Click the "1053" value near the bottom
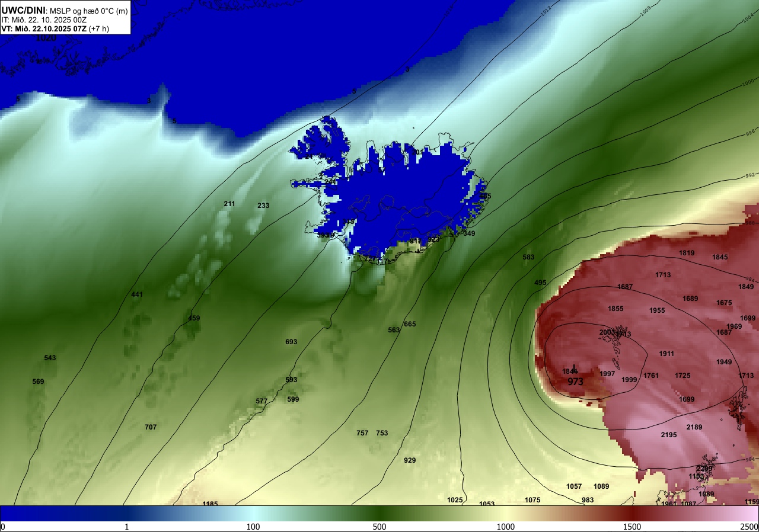759x532 pixels. coord(487,504)
